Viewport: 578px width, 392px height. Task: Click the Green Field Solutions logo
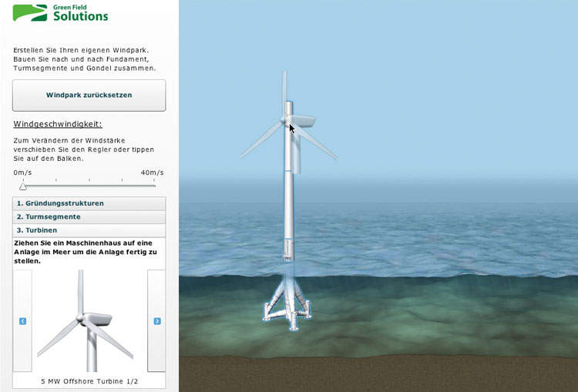(x=60, y=12)
